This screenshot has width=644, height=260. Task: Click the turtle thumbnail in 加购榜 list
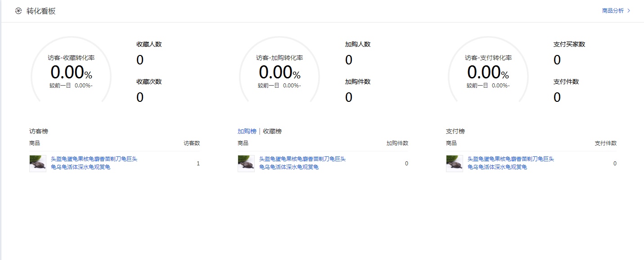tap(246, 164)
